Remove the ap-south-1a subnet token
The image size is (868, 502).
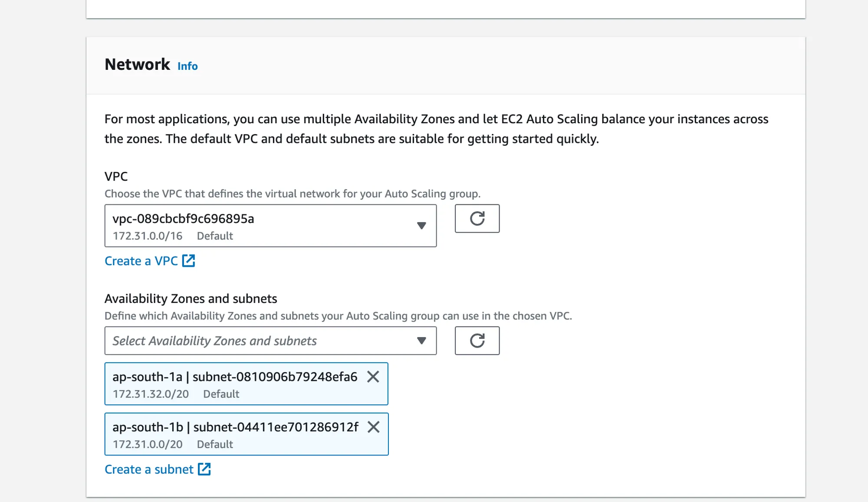coord(373,377)
